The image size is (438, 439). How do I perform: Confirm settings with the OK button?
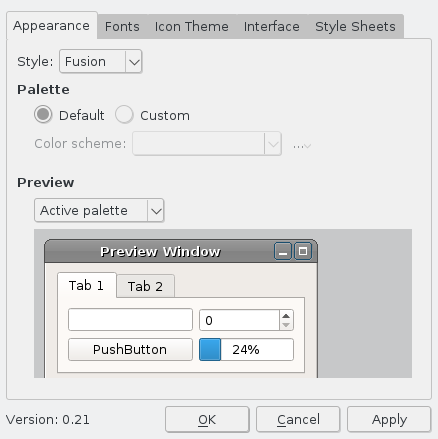pos(207,419)
